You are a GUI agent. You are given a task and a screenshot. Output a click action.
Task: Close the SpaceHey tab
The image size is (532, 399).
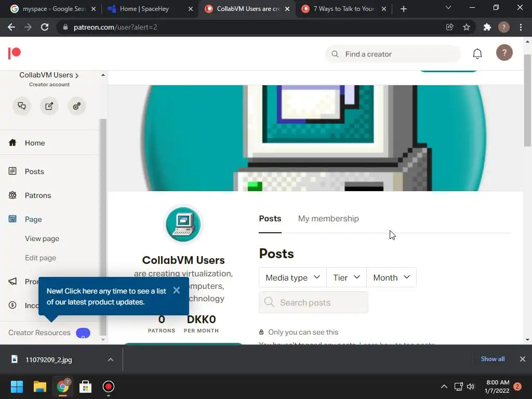(191, 9)
